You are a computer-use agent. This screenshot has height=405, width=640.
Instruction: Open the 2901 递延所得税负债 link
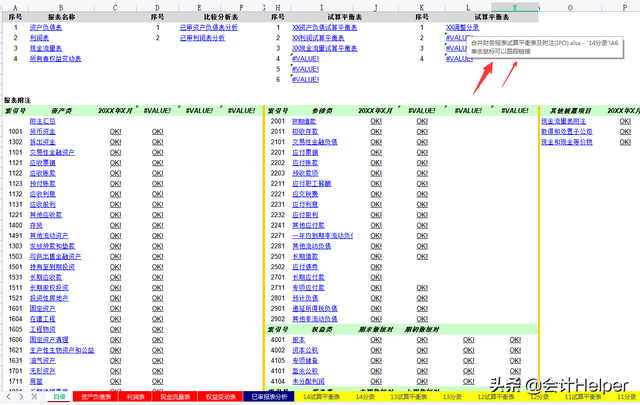[x=315, y=308]
